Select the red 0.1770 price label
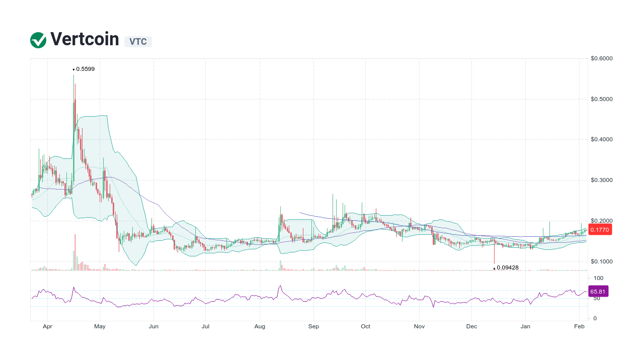Image resolution: width=644 pixels, height=362 pixels. pos(600,230)
